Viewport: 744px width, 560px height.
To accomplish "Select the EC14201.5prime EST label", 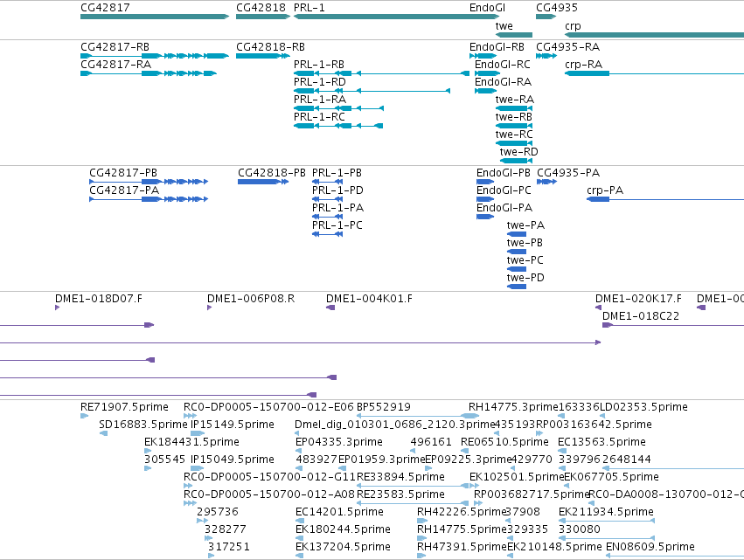I will click(x=339, y=512).
